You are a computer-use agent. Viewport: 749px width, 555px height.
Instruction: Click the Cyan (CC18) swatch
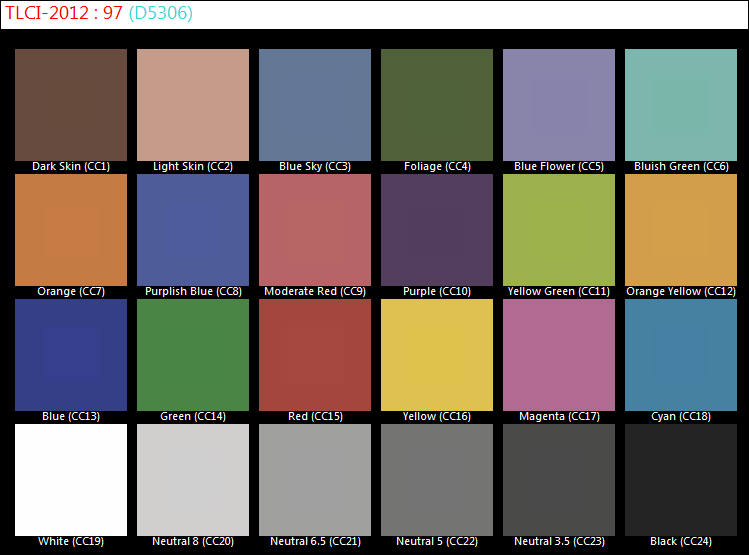point(681,354)
